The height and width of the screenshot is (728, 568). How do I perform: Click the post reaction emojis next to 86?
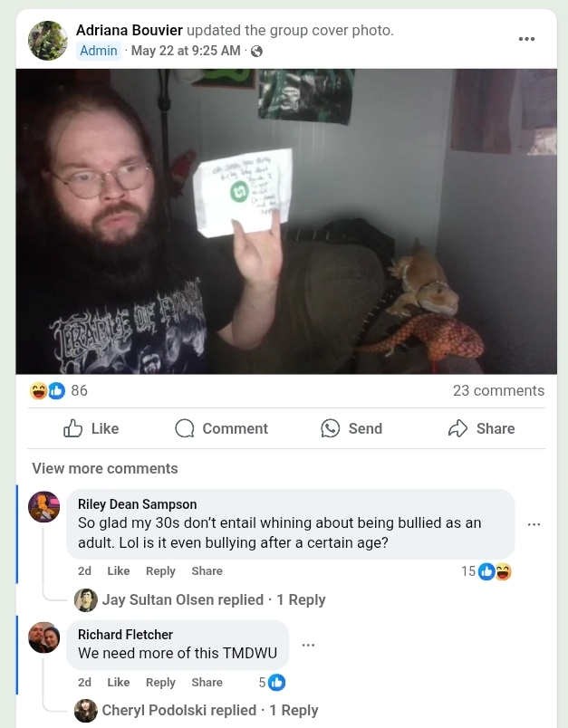coord(47,390)
